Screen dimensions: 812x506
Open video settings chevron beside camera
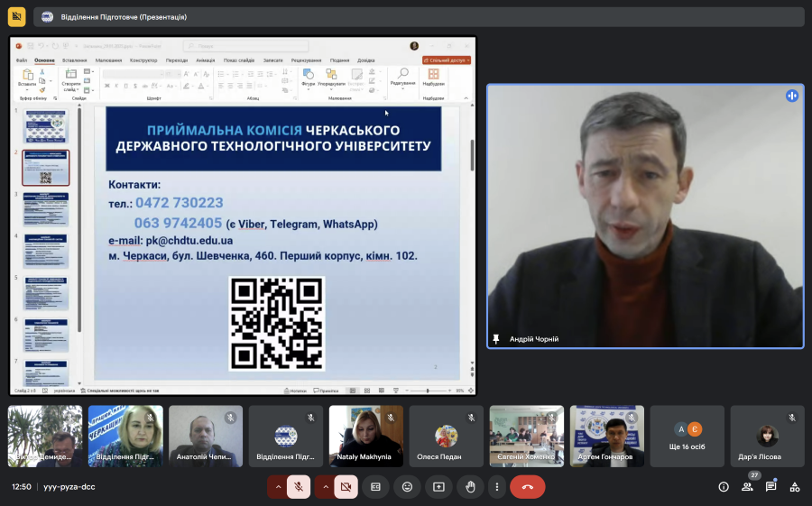click(325, 487)
